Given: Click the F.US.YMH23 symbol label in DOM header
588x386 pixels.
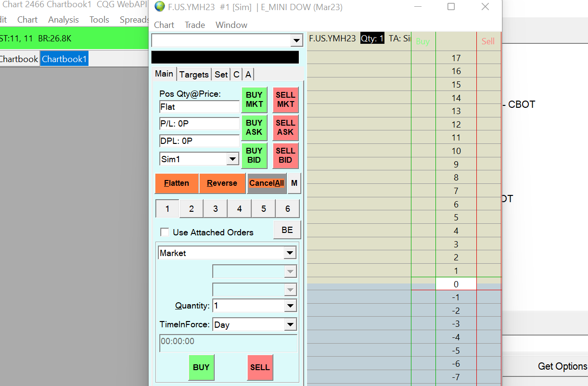Looking at the screenshot, I should (332, 39).
